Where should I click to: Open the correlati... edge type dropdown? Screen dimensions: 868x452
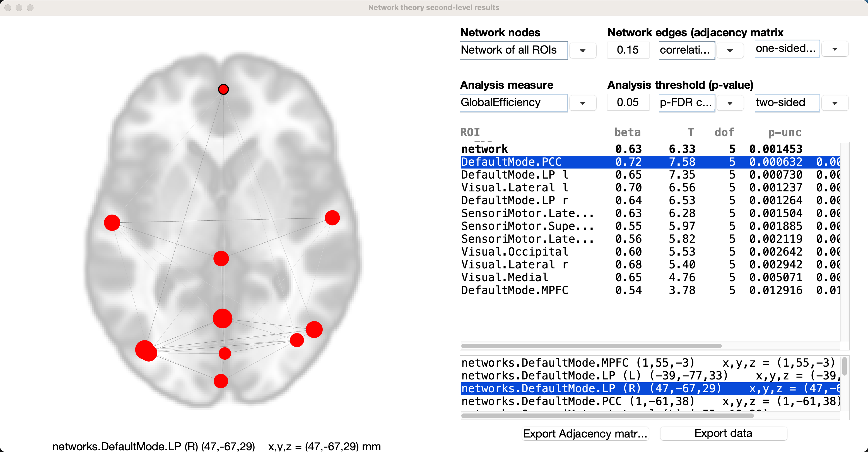click(x=730, y=51)
